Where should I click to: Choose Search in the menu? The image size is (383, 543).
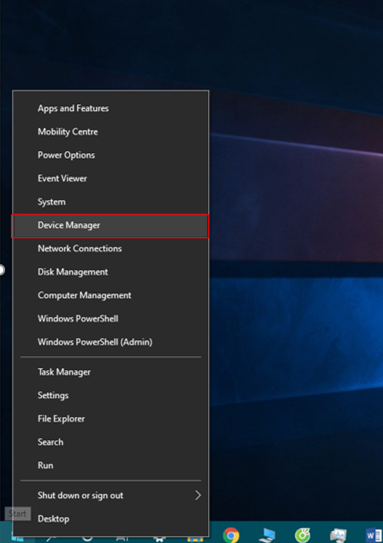(110, 442)
